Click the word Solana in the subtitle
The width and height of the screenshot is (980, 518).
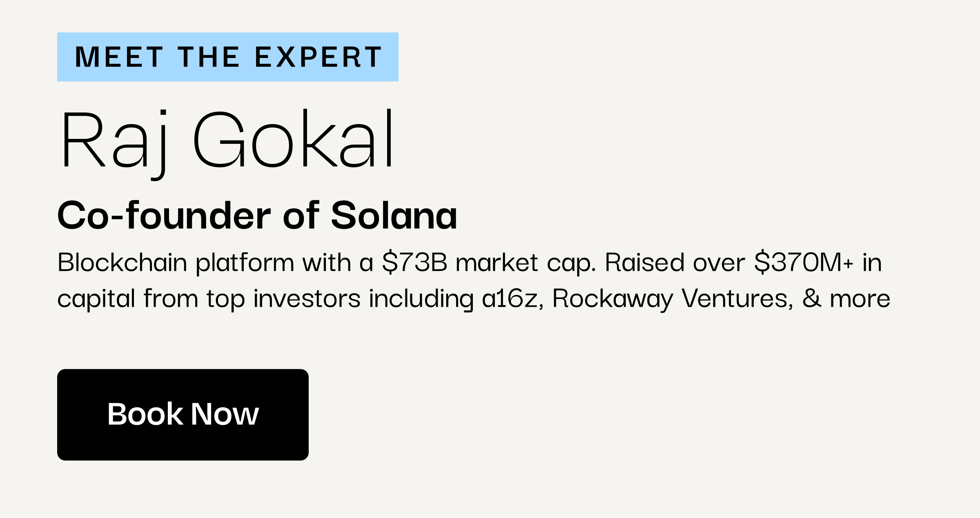coord(394,215)
